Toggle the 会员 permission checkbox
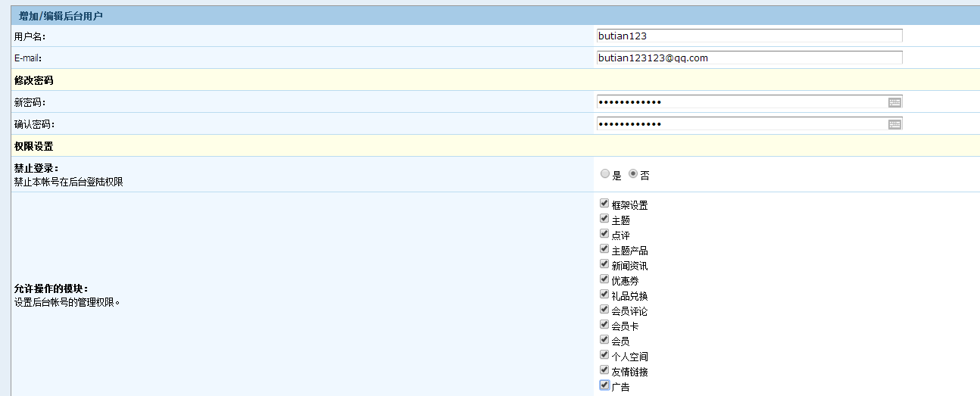 click(x=604, y=340)
